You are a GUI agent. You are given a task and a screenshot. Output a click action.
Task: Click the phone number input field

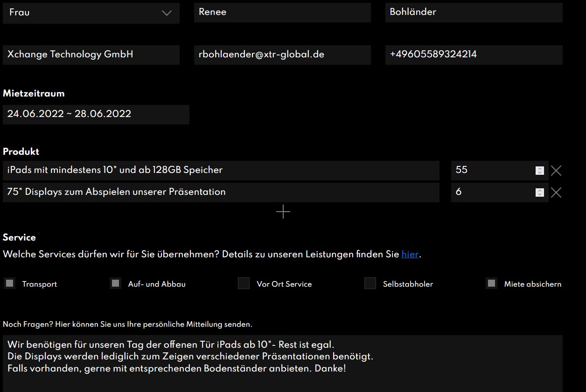(474, 55)
